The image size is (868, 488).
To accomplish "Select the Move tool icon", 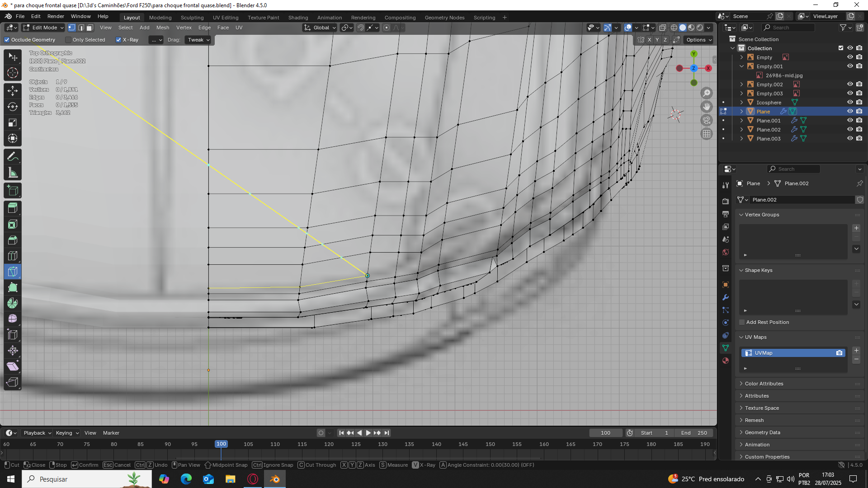I will click(x=13, y=91).
